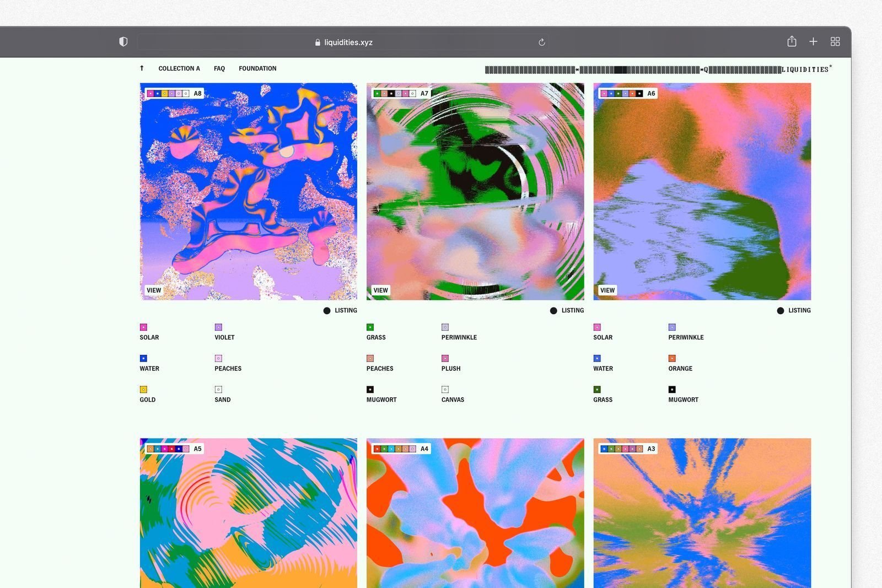Select VIOLET color swatch
Image resolution: width=882 pixels, height=588 pixels.
tap(218, 327)
